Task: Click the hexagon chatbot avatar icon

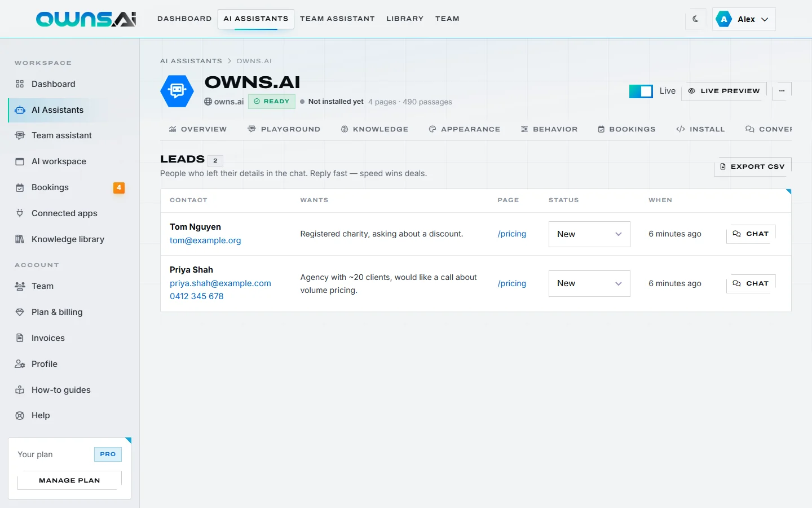Action: pos(177,90)
